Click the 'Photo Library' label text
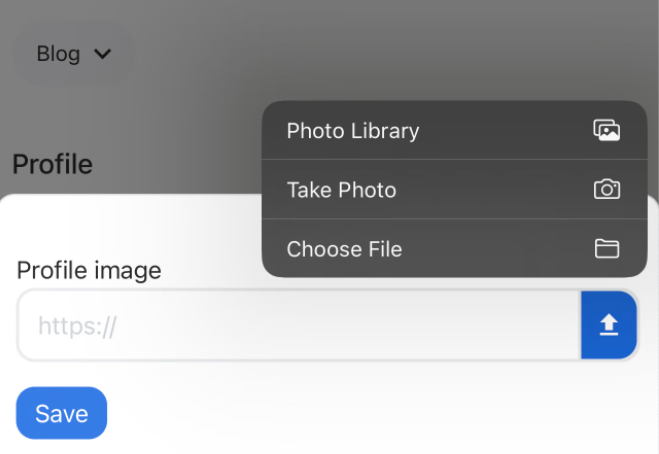659x454 pixels. [x=353, y=131]
